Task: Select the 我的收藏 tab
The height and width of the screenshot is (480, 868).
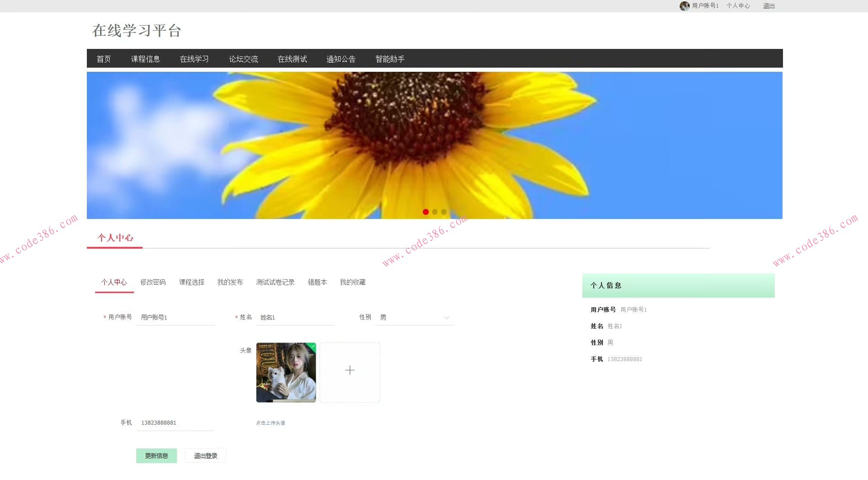Action: pos(352,283)
